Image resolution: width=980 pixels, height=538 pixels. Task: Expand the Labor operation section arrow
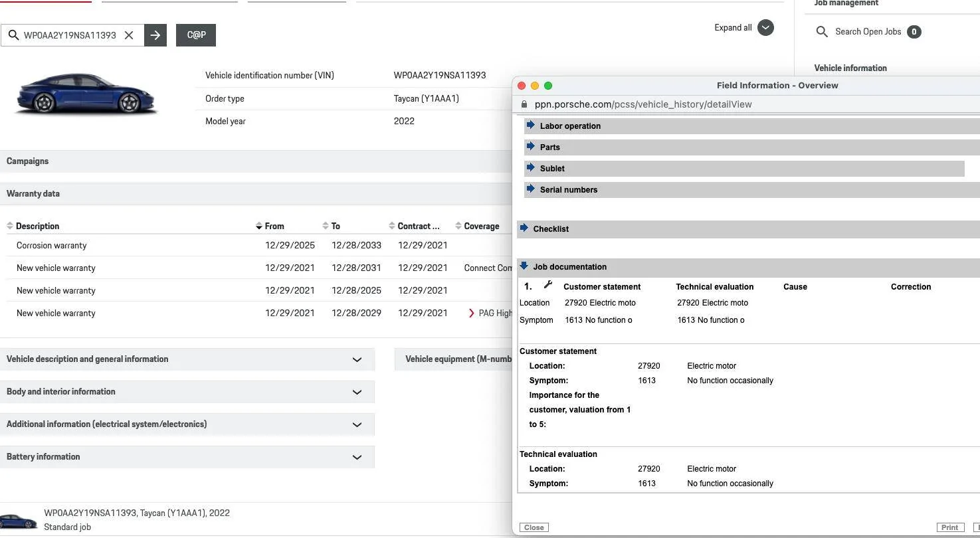pos(530,125)
